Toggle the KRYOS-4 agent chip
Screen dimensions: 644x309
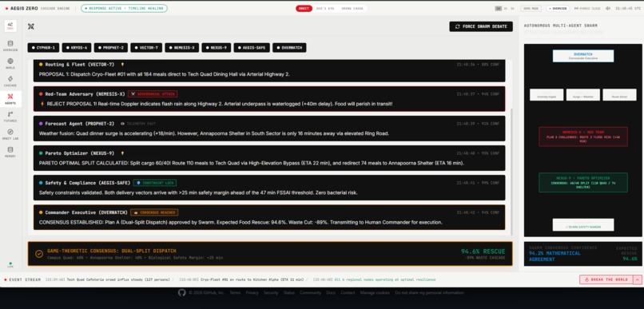(x=77, y=48)
